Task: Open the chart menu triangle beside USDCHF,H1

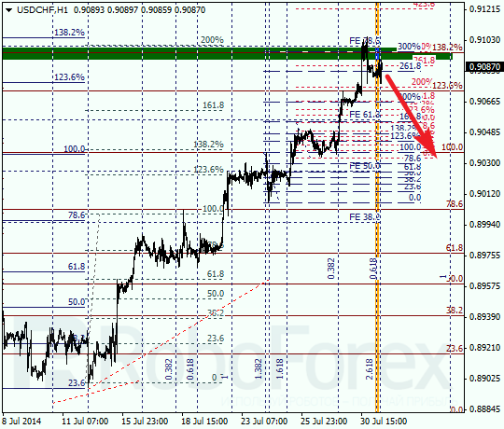Action: (8, 10)
